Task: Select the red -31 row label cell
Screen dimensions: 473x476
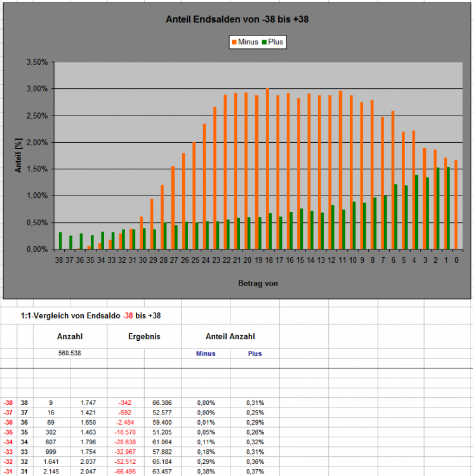Action: coord(8,472)
